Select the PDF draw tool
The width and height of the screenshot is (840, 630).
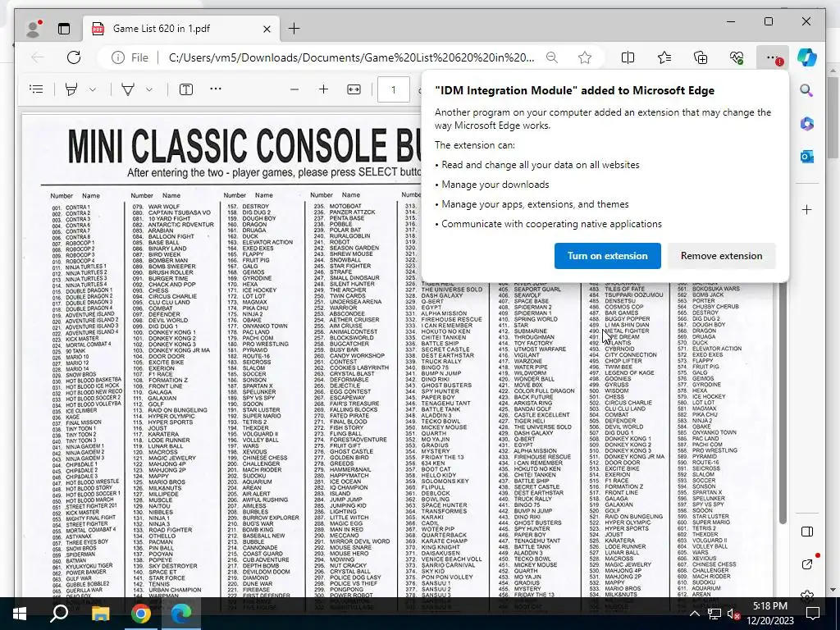(x=128, y=89)
